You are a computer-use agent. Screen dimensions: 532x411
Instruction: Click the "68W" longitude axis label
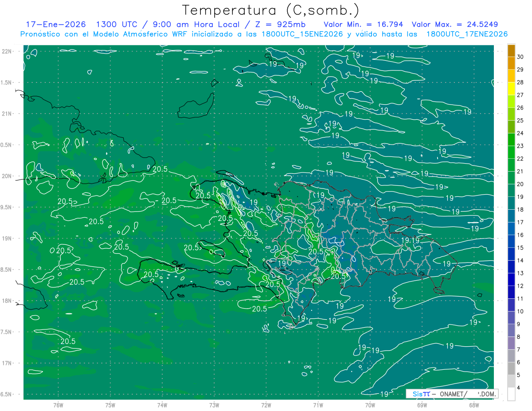click(474, 405)
